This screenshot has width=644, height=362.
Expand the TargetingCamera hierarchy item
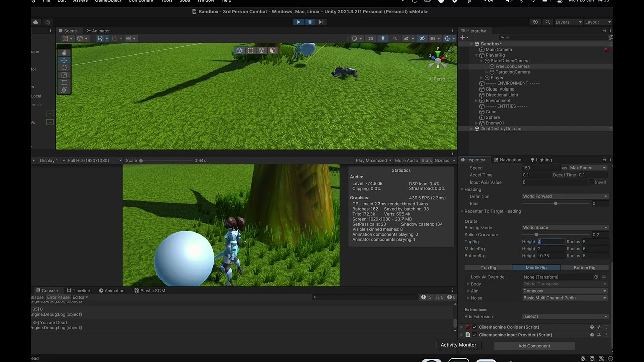click(x=487, y=72)
